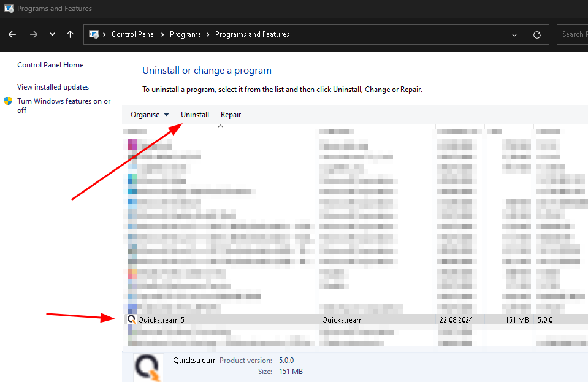Focus the Search box
Screen dimensions: 588x382
[572, 34]
